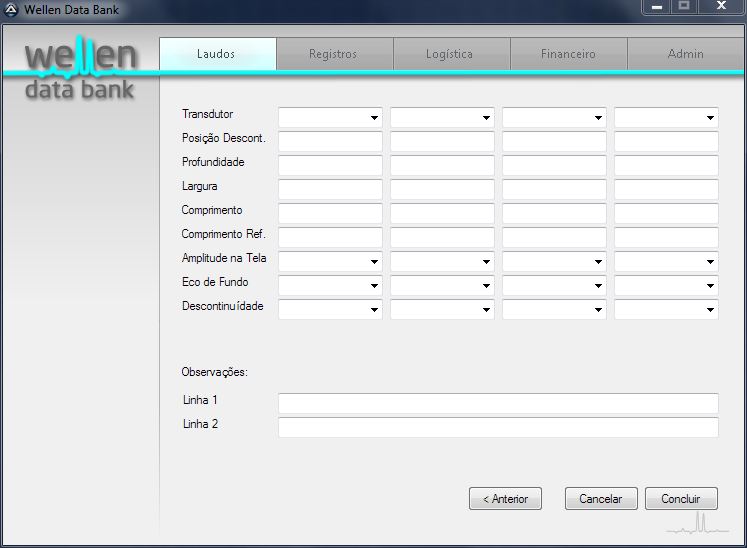Screen dimensions: 747x548
Task: Click the fourth Profundidade input field
Action: point(666,165)
